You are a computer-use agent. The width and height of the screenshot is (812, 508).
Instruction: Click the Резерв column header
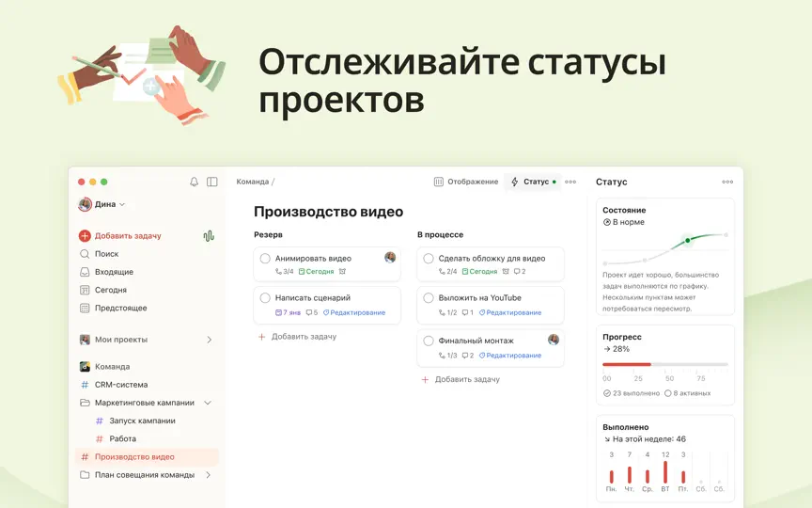pos(268,234)
